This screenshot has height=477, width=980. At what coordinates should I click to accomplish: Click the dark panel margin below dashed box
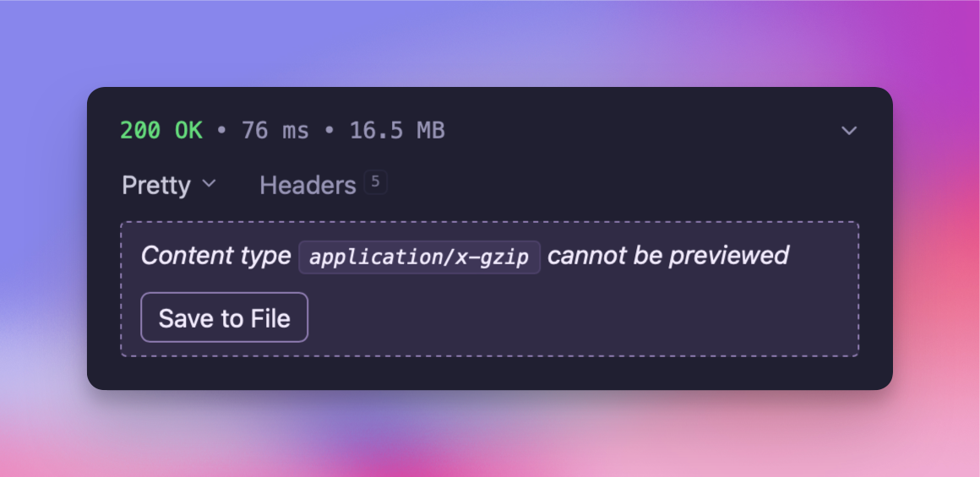click(x=490, y=373)
